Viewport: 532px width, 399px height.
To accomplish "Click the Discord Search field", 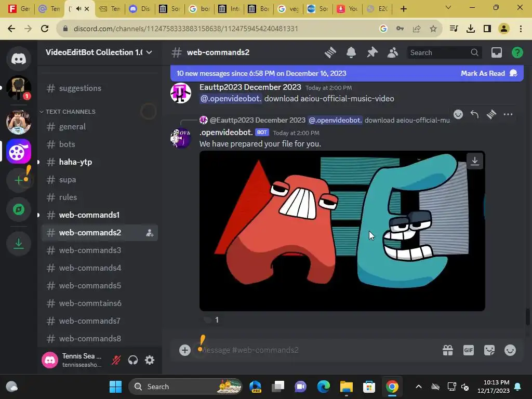I will tap(444, 52).
